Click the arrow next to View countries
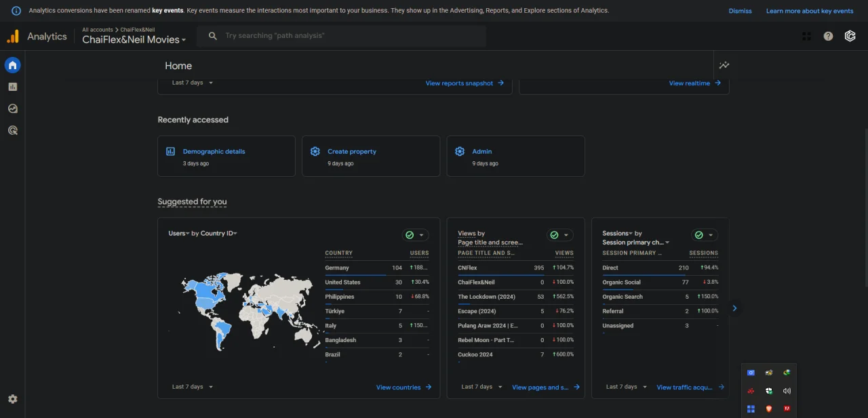This screenshot has width=868, height=418. [x=429, y=388]
